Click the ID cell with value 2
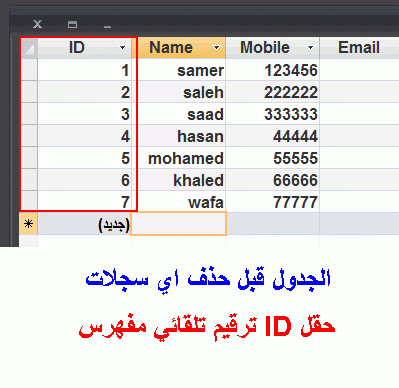 (x=85, y=92)
